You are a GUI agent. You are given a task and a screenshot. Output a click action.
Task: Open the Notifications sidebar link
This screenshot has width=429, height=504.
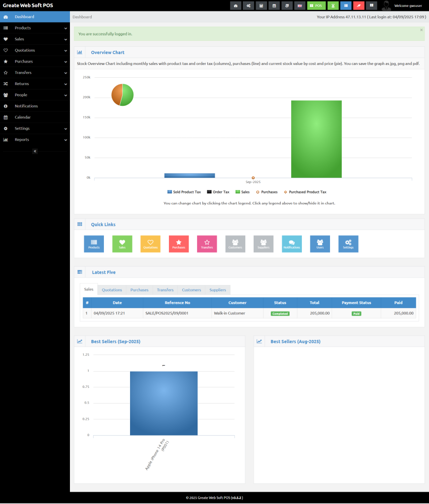pyautogui.click(x=26, y=106)
